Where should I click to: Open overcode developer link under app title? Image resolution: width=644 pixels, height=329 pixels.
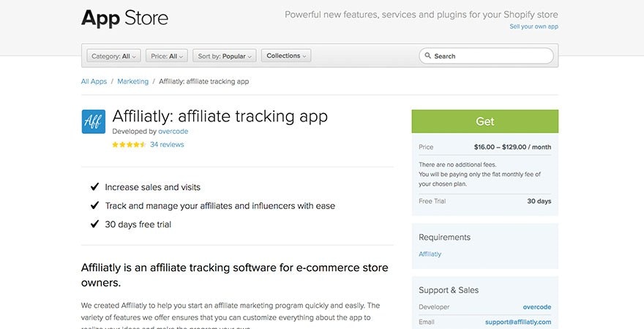[x=173, y=132]
